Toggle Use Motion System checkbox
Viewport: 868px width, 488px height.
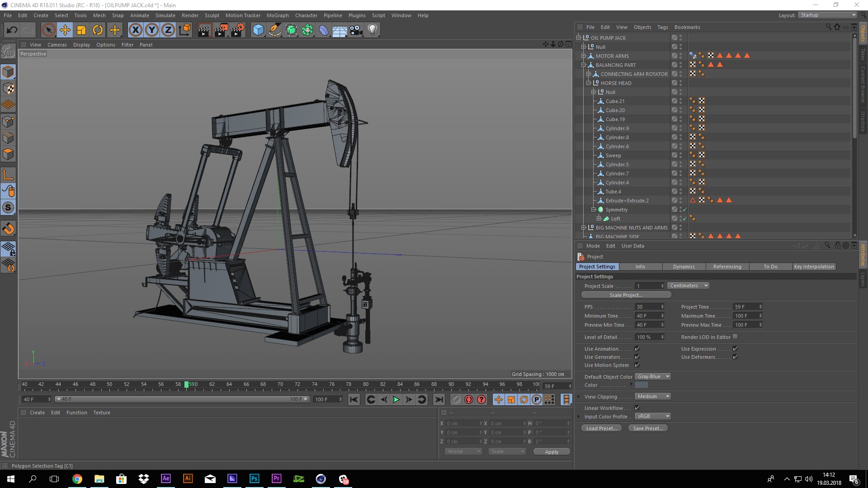pos(637,365)
